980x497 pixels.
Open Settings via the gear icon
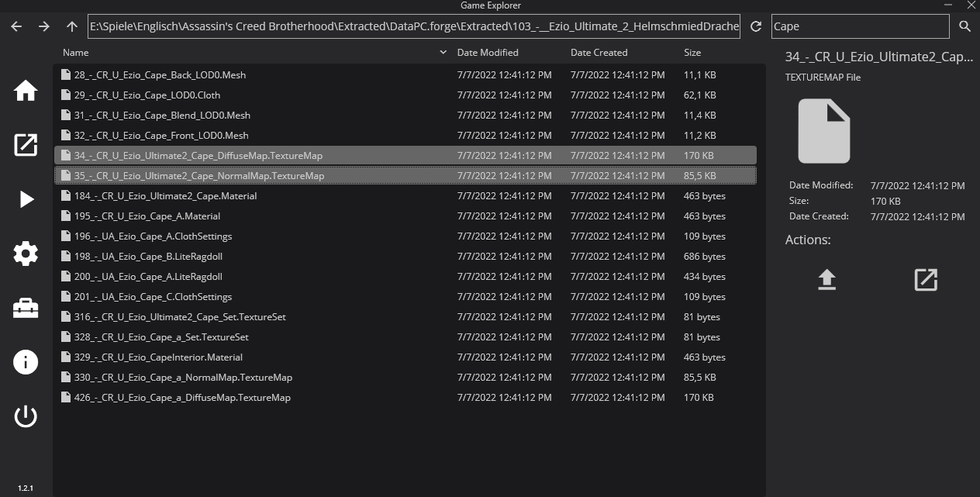click(x=26, y=254)
